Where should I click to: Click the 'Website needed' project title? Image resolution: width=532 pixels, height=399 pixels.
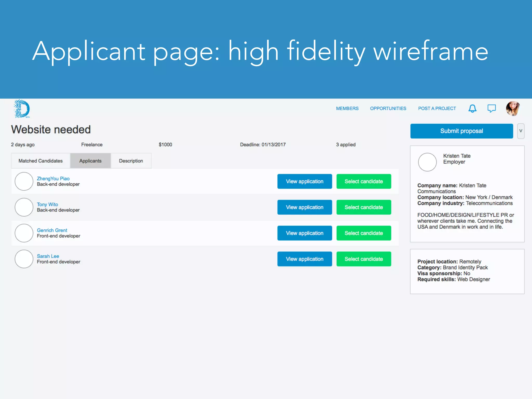(51, 129)
